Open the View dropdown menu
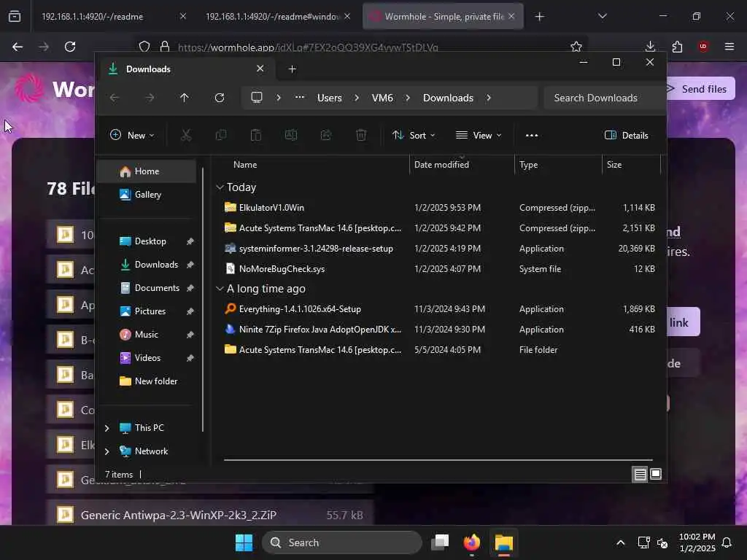Screen dimensions: 747x560 pyautogui.click(x=479, y=135)
